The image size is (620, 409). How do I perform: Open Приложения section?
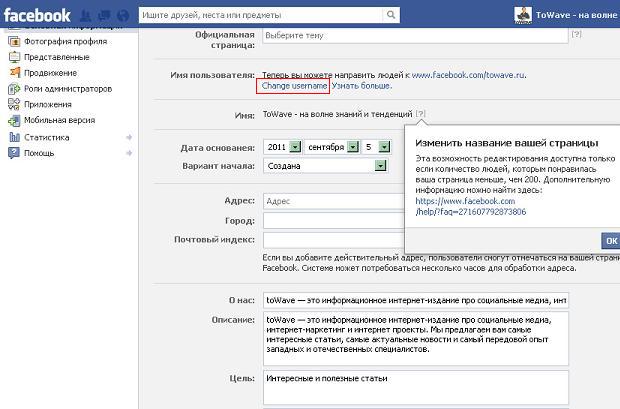click(x=48, y=104)
